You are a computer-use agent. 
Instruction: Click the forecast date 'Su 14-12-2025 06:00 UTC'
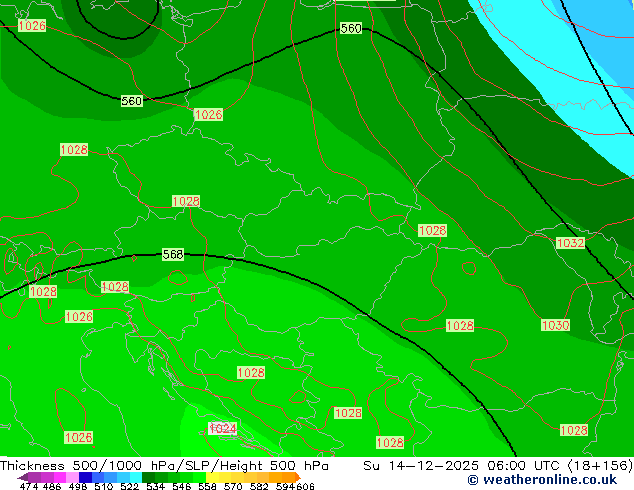461,466
